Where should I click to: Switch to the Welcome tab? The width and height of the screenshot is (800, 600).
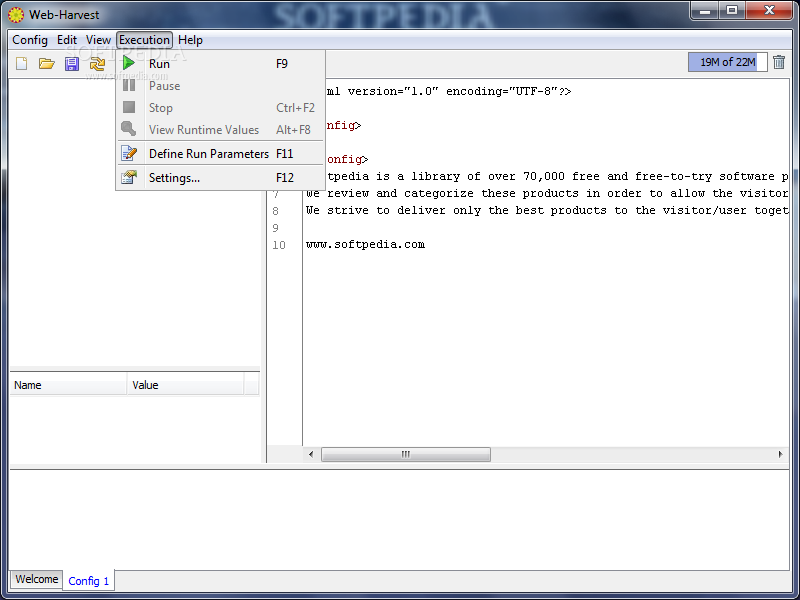tap(37, 579)
